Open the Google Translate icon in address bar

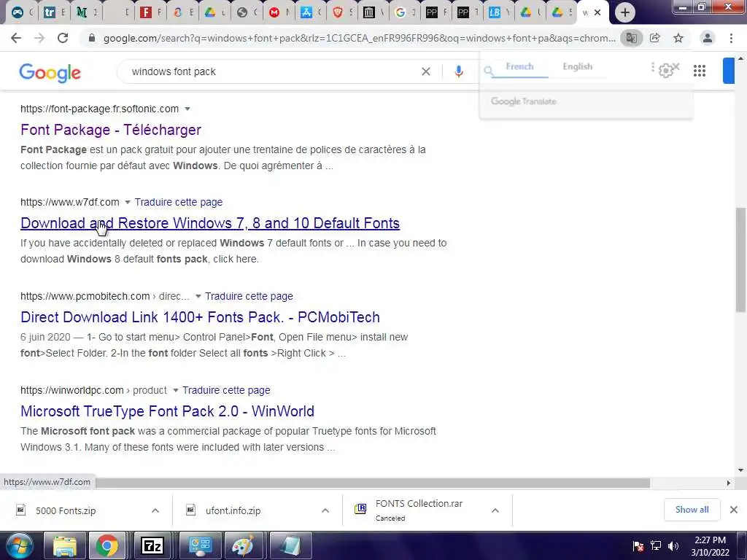(x=631, y=38)
